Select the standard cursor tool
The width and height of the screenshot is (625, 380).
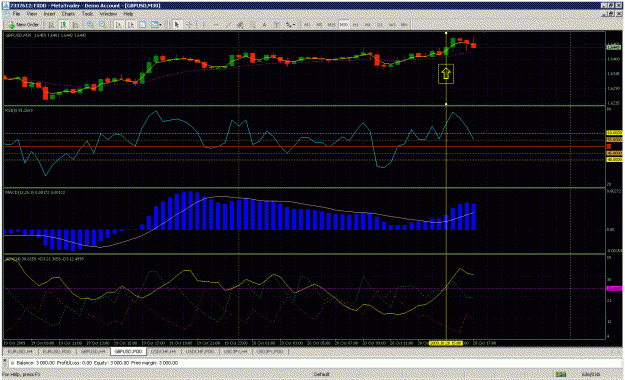coord(177,25)
